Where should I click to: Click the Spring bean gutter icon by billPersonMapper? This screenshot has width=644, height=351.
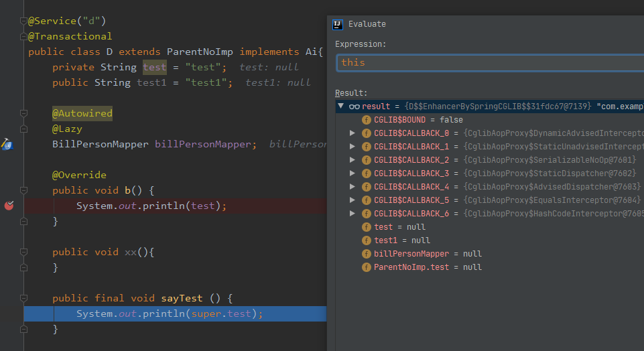pyautogui.click(x=7, y=144)
